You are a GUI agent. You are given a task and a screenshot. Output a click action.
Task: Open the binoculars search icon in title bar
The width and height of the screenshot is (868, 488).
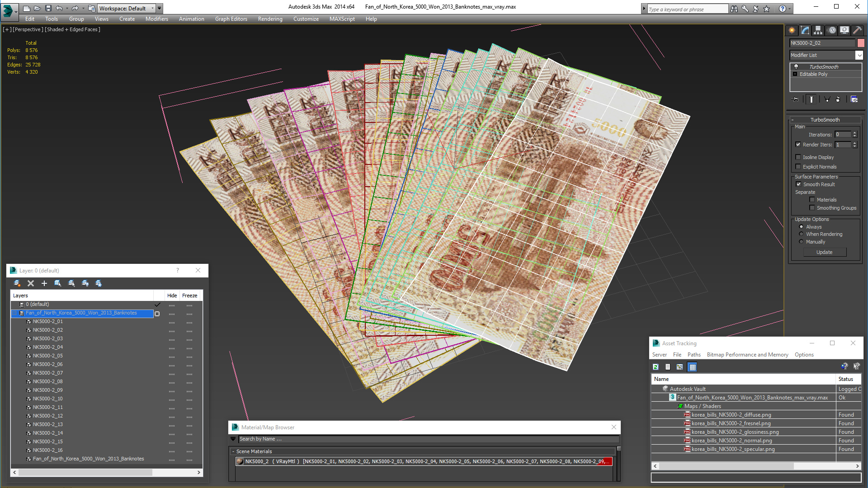pyautogui.click(x=734, y=9)
